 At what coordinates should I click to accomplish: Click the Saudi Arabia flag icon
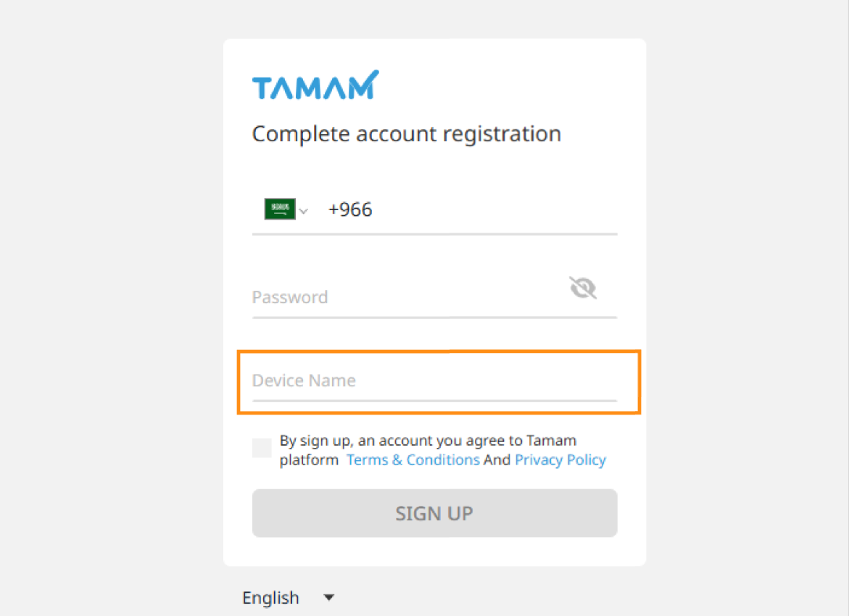280,209
